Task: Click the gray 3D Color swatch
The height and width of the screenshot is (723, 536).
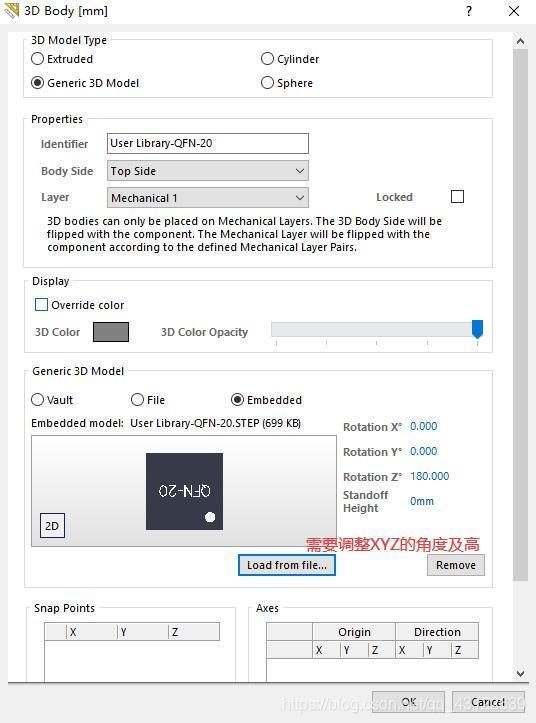Action: 111,332
